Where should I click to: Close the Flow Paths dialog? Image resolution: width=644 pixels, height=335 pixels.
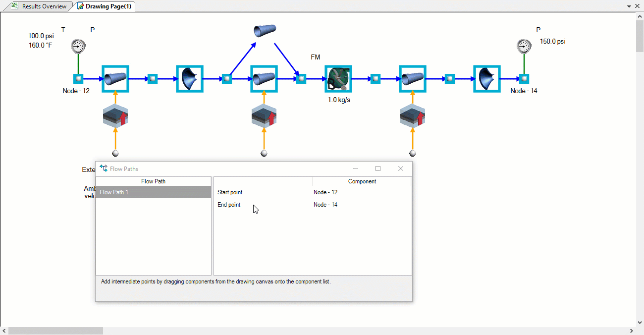[x=401, y=169]
